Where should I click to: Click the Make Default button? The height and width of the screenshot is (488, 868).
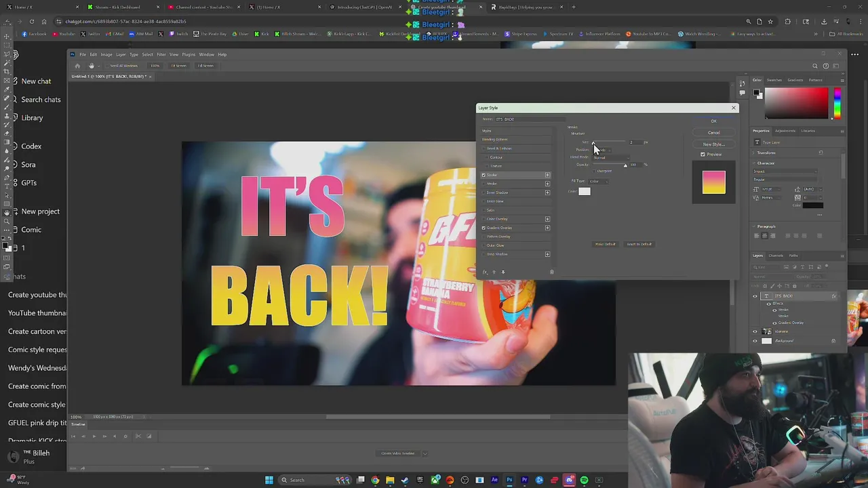(605, 244)
